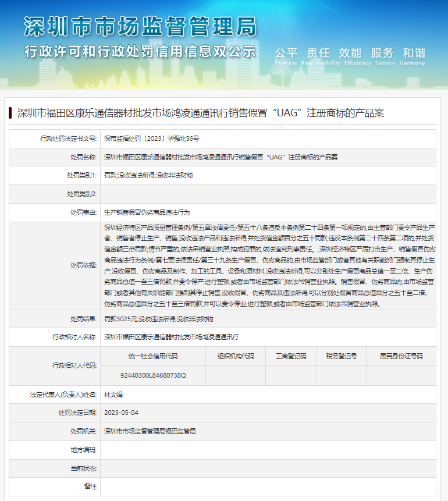Click the 处罚结果 label
Screen dimensions: 448x501
tap(83, 319)
